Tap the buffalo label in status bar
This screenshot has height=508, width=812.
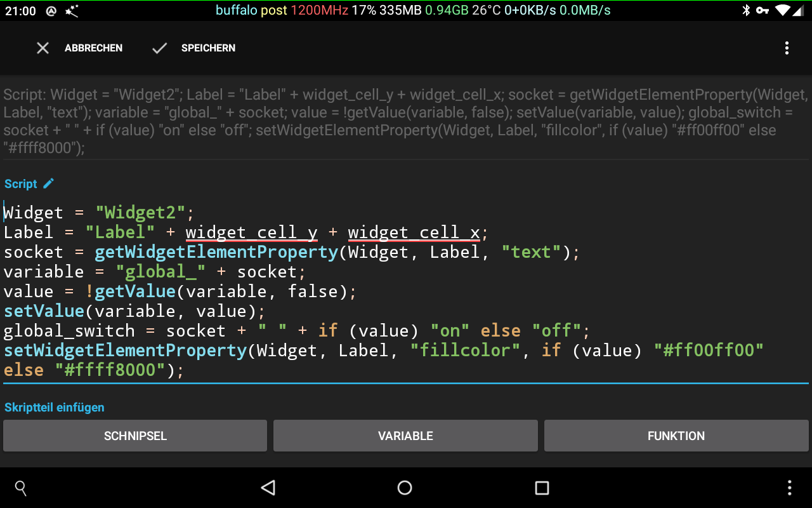237,11
